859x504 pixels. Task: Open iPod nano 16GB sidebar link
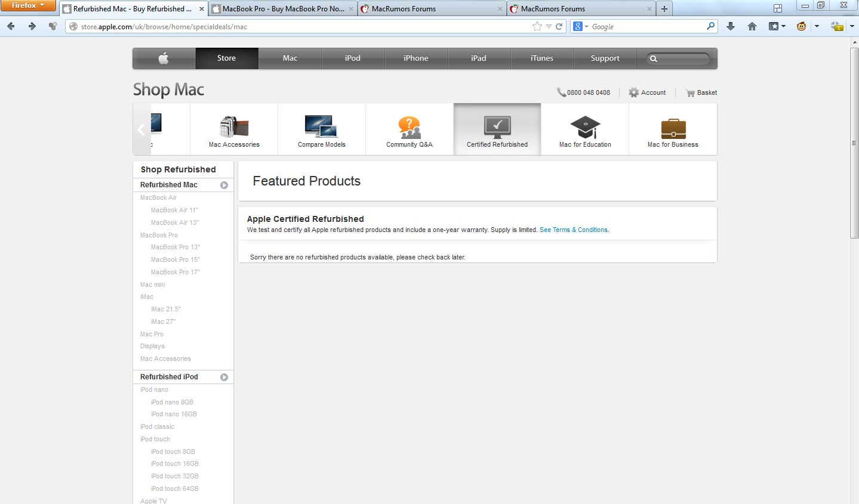pos(174,414)
